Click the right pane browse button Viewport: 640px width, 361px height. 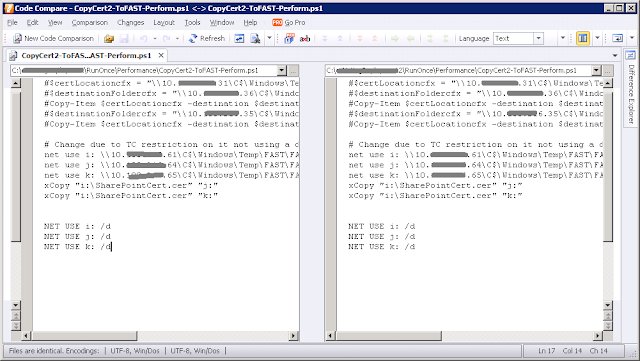tap(608, 71)
